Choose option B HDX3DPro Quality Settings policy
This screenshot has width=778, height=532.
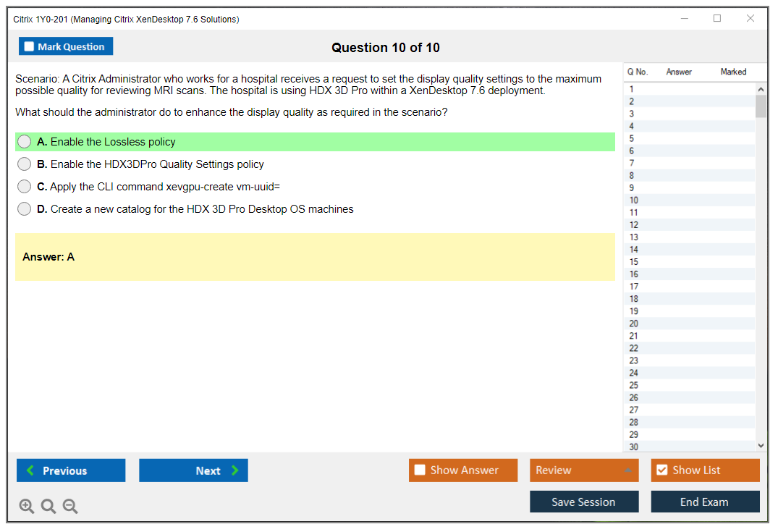[25, 164]
